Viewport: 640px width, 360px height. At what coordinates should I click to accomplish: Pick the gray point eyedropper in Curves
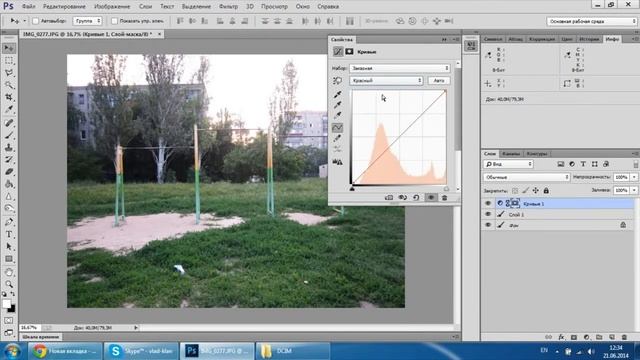click(x=338, y=105)
